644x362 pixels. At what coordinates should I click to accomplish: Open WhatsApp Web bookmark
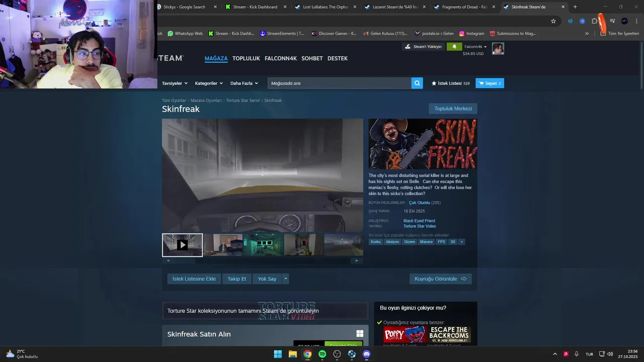(x=185, y=34)
